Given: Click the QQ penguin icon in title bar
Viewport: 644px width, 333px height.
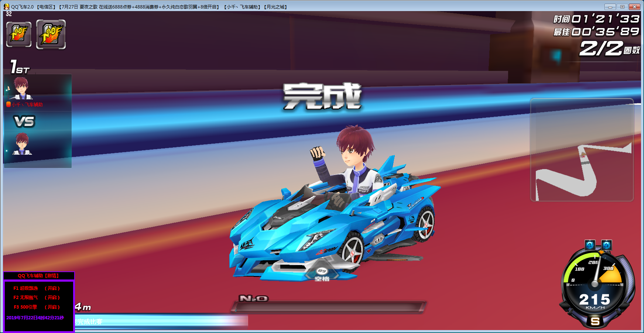Looking at the screenshot, I should (x=6, y=7).
